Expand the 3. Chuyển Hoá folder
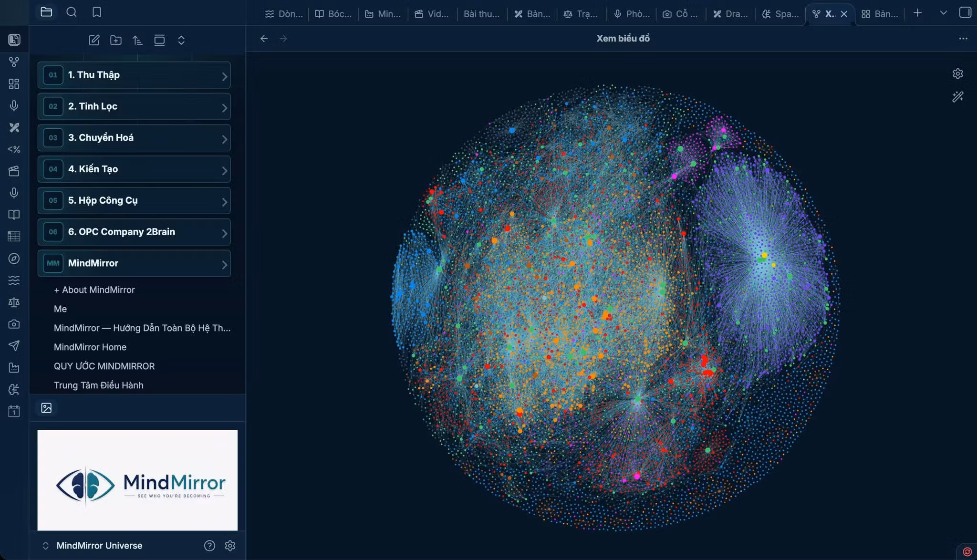Image resolution: width=977 pixels, height=560 pixels. point(134,138)
